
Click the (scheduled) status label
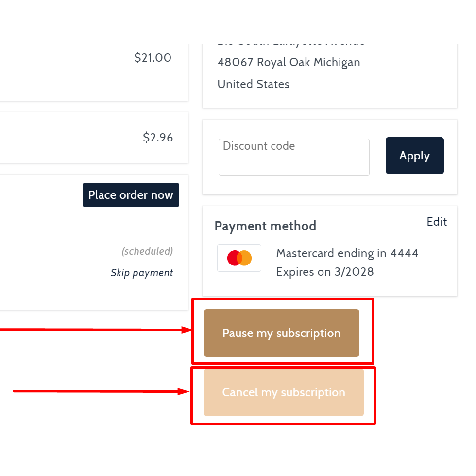pos(147,251)
